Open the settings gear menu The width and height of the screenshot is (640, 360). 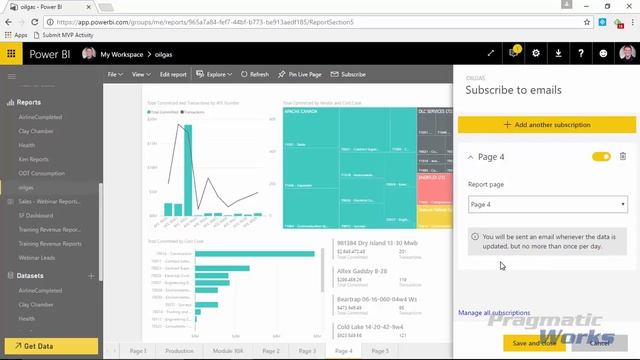pos(536,53)
